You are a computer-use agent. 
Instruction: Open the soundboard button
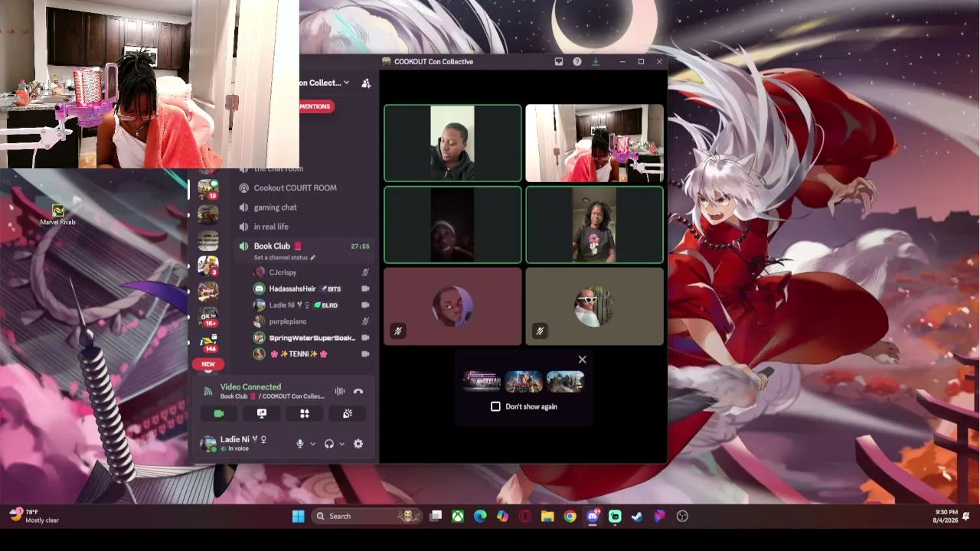tap(348, 413)
